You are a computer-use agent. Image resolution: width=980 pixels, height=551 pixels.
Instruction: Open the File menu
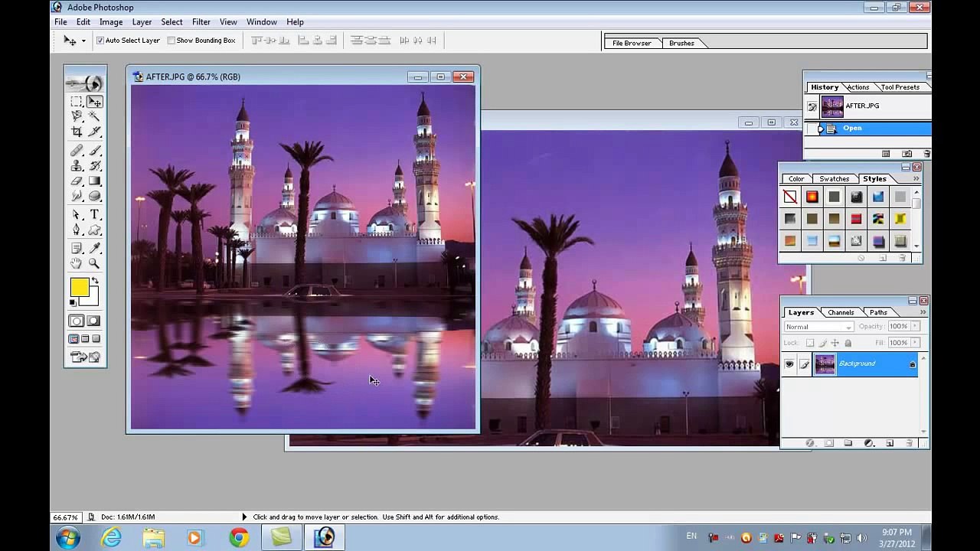click(60, 22)
